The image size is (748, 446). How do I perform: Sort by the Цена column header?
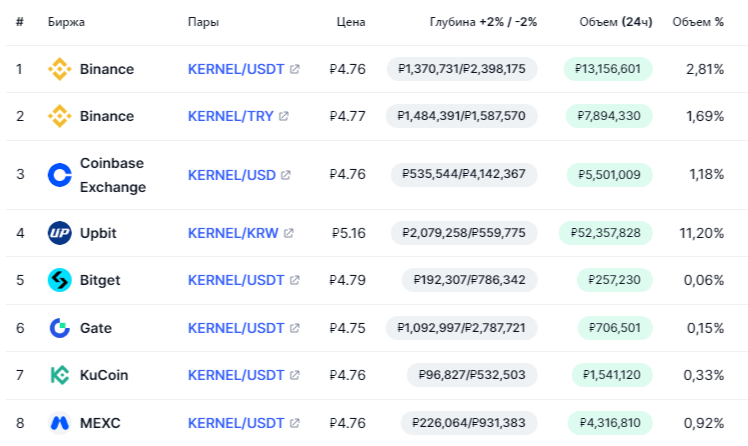351,22
